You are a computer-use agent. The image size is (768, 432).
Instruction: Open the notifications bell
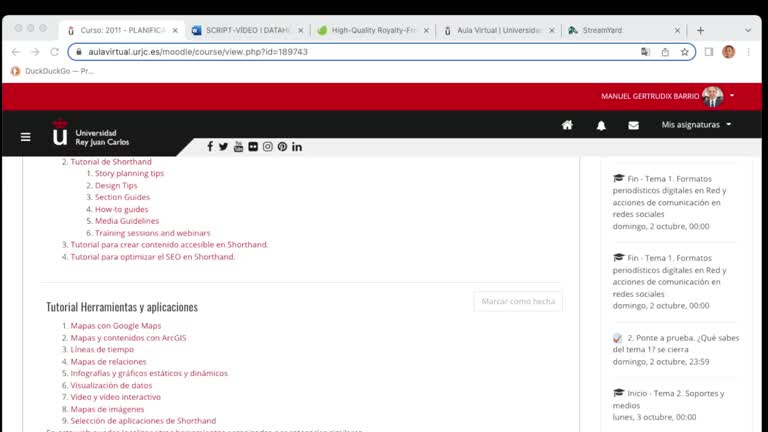click(x=601, y=125)
